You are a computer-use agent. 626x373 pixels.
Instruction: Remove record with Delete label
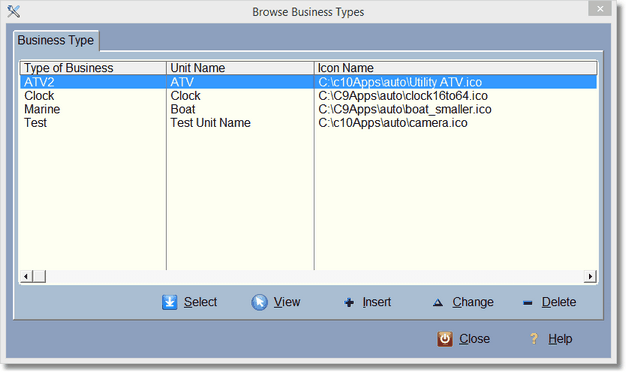point(559,302)
